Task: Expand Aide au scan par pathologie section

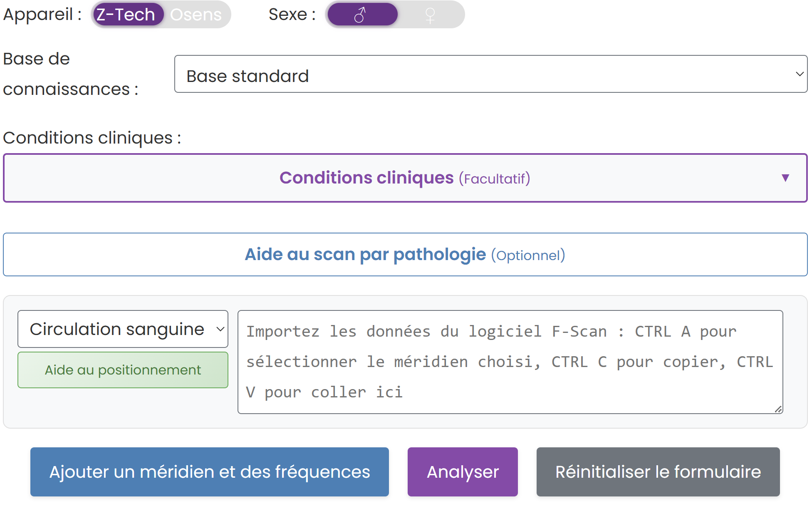Action: [405, 254]
